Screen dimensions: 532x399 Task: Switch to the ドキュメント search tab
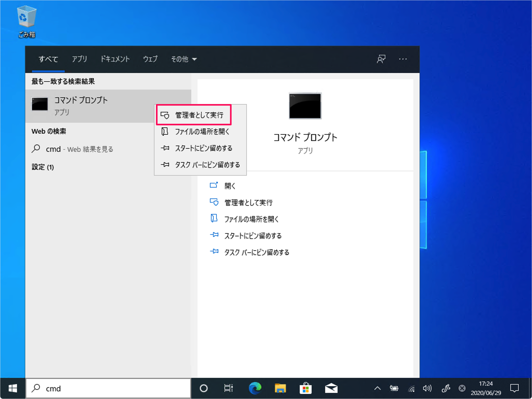115,59
